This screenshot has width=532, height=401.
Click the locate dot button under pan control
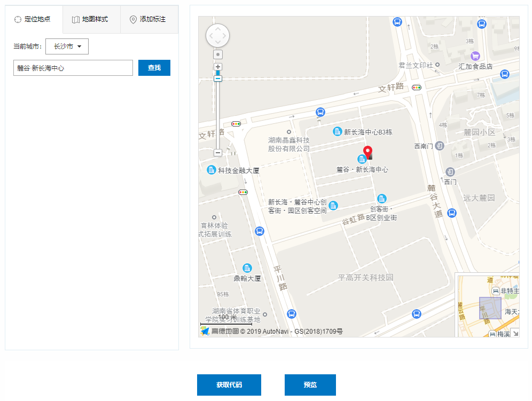(218, 54)
